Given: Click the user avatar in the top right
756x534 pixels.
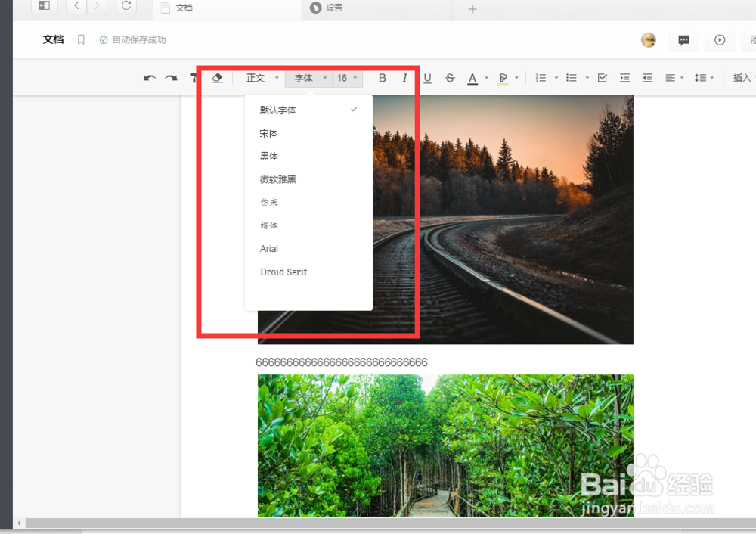Looking at the screenshot, I should pyautogui.click(x=649, y=39).
